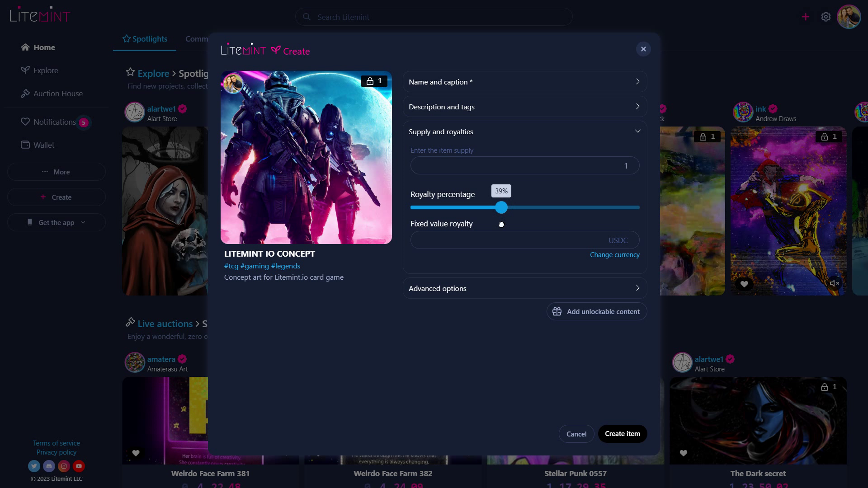The image size is (868, 488).
Task: Click the Royalty percentage slider handle
Action: click(501, 207)
